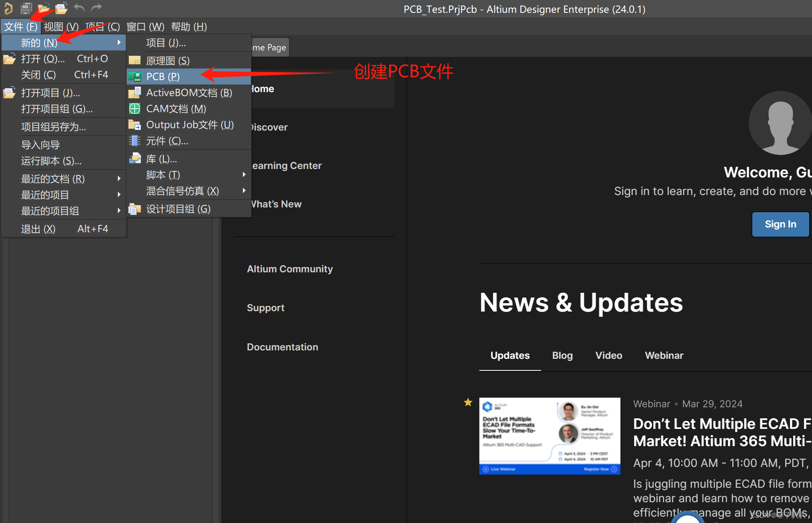Switch to the Blog tab

click(x=562, y=356)
